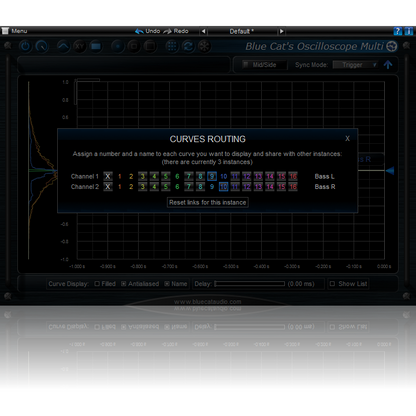Click the knob dial icon in toolbar

tap(41, 46)
